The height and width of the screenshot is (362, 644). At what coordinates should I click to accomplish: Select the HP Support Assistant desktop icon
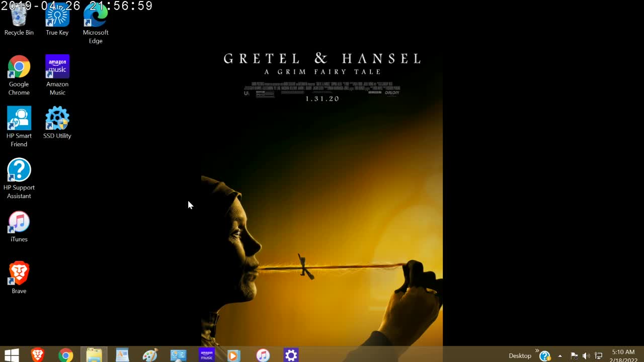19,179
